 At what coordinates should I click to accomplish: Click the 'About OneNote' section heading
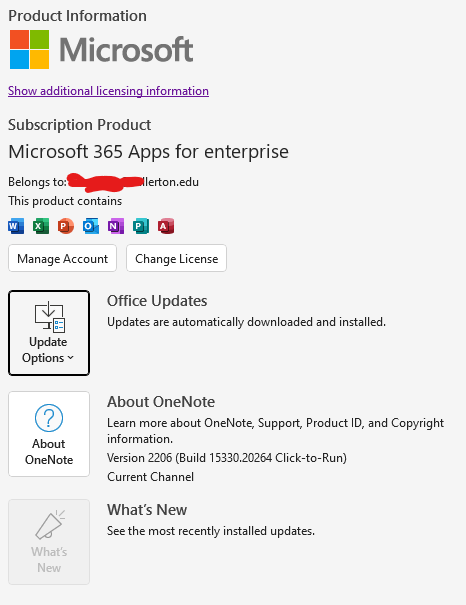[x=161, y=402]
